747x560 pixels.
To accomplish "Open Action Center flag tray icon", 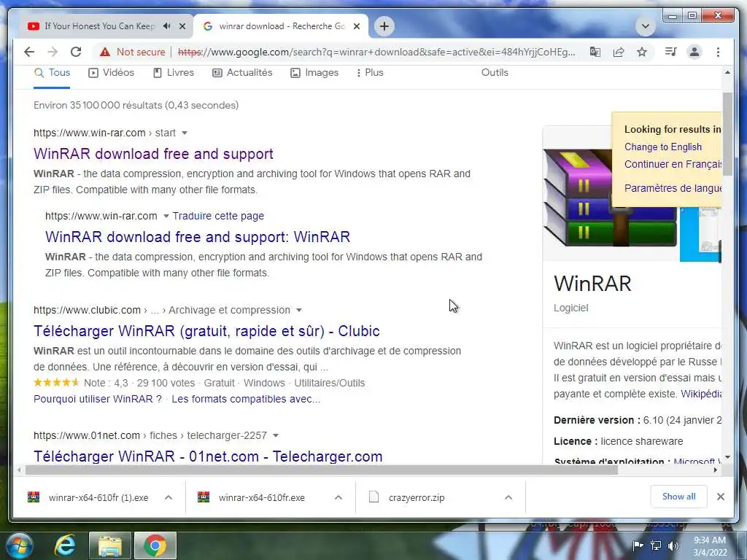I will pos(638,545).
